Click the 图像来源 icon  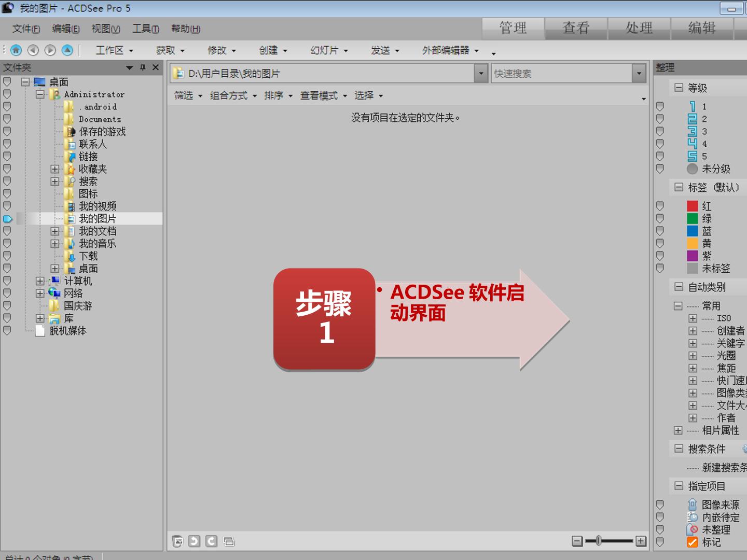(x=692, y=505)
